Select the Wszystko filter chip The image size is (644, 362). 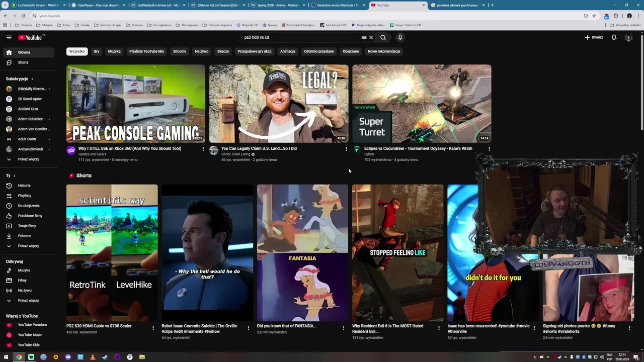point(77,51)
